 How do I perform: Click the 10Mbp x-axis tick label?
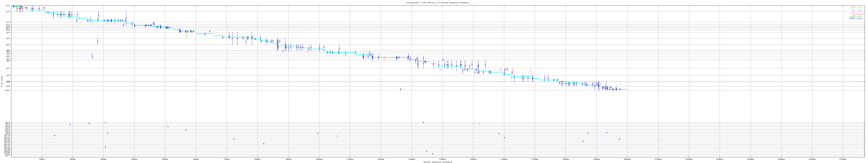[x=42, y=159]
